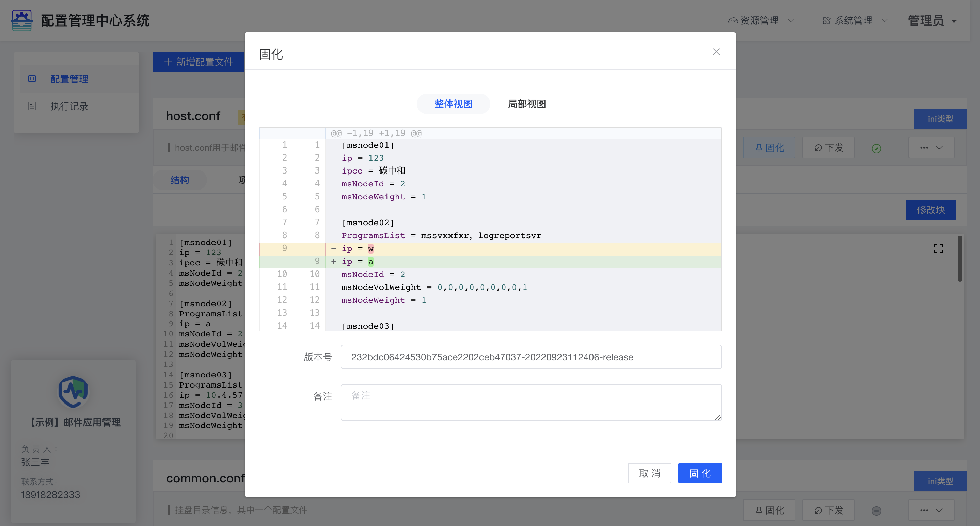Click the 新增配置文件 button
The height and width of the screenshot is (526, 980).
tap(199, 62)
